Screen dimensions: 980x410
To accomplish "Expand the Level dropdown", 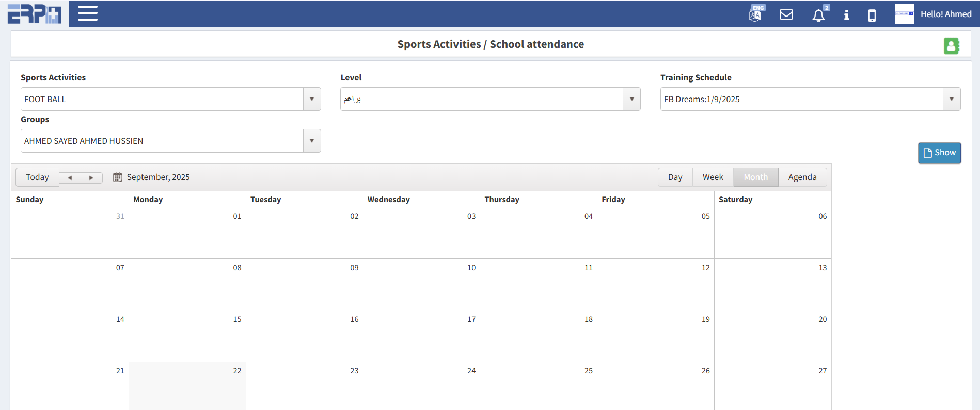I will click(x=631, y=99).
